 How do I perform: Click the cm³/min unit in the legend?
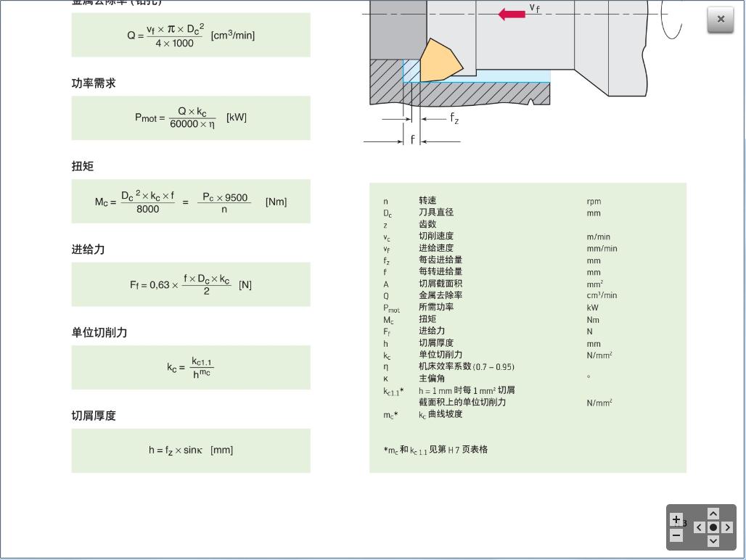pos(602,295)
